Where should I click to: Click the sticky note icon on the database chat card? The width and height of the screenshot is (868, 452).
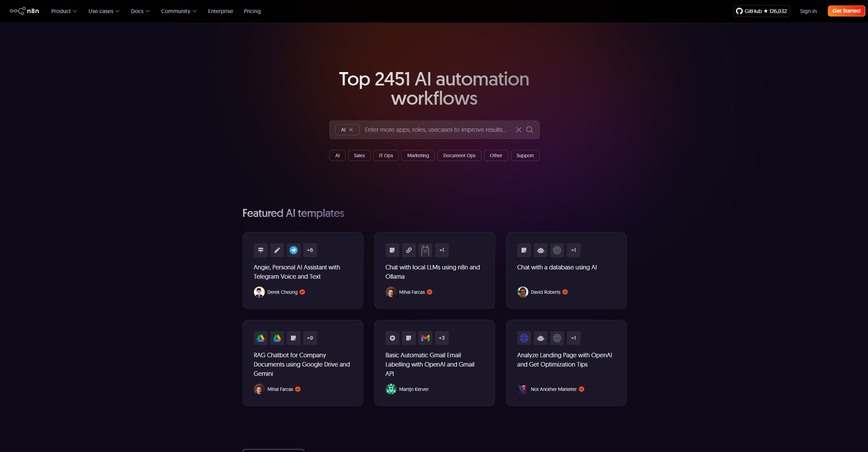tap(524, 250)
